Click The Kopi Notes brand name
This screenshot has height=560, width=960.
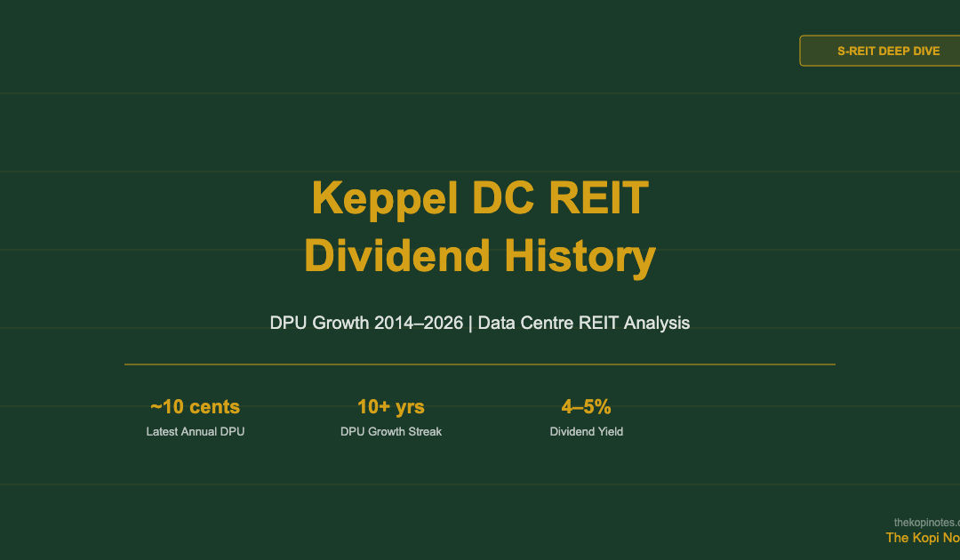point(923,538)
